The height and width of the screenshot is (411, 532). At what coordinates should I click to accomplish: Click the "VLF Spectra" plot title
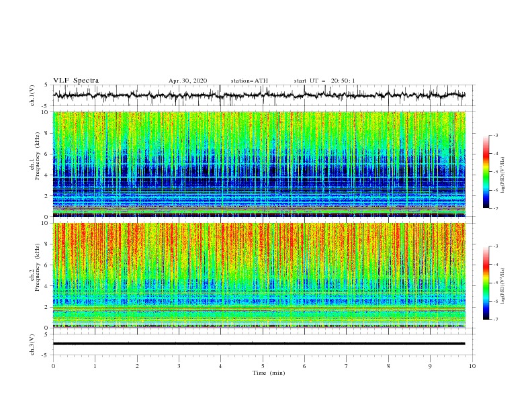tap(76, 81)
